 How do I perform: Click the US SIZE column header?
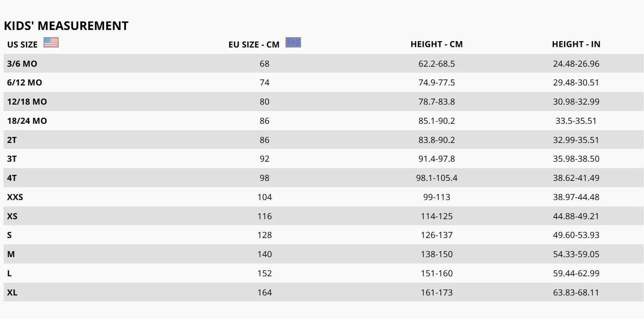coord(22,44)
